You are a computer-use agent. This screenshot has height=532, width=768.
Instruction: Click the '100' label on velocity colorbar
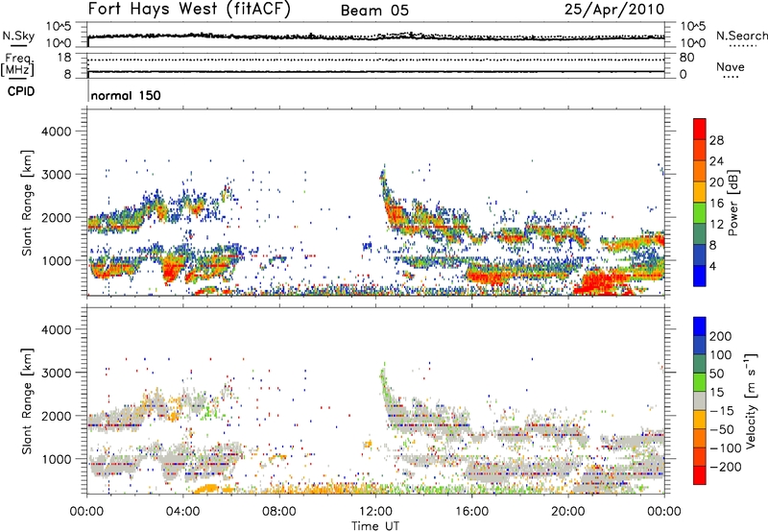click(x=721, y=355)
